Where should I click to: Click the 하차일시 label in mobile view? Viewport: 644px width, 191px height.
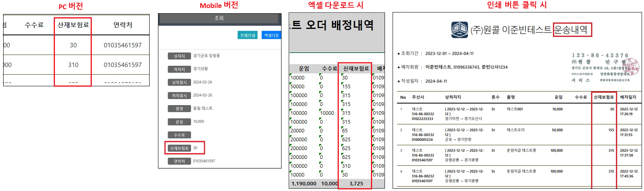click(179, 95)
